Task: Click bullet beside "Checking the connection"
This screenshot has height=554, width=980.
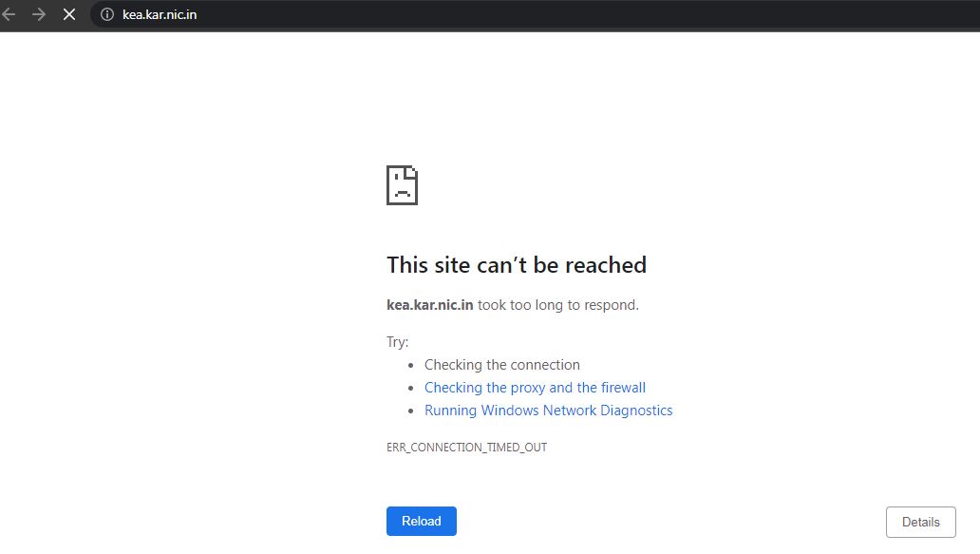Action: 411,365
